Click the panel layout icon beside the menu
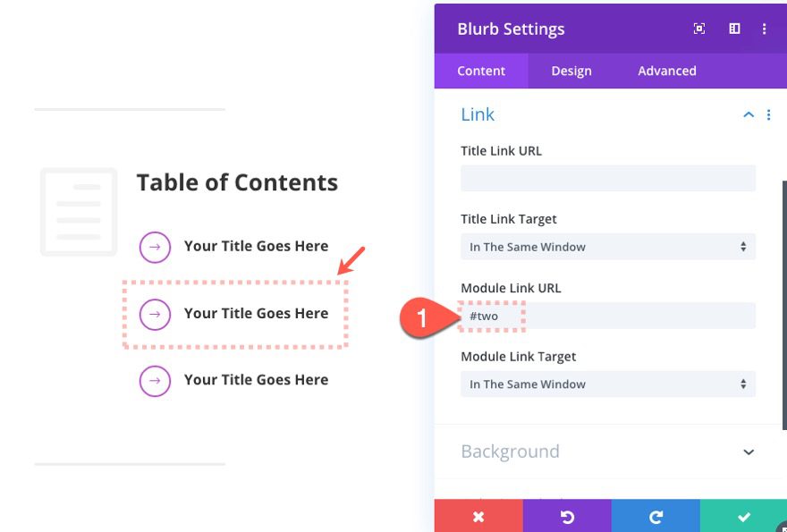Screen dimensions: 787x532 click(x=733, y=28)
